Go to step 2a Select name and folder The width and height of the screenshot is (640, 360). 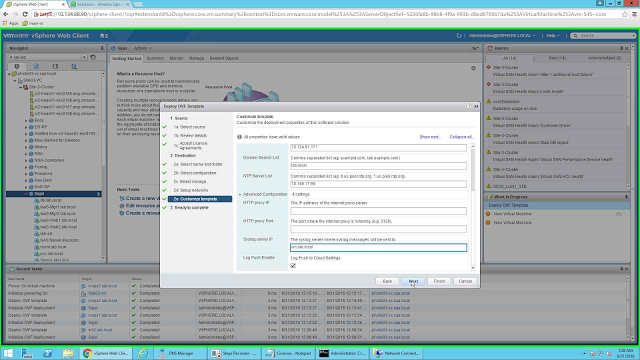198,164
